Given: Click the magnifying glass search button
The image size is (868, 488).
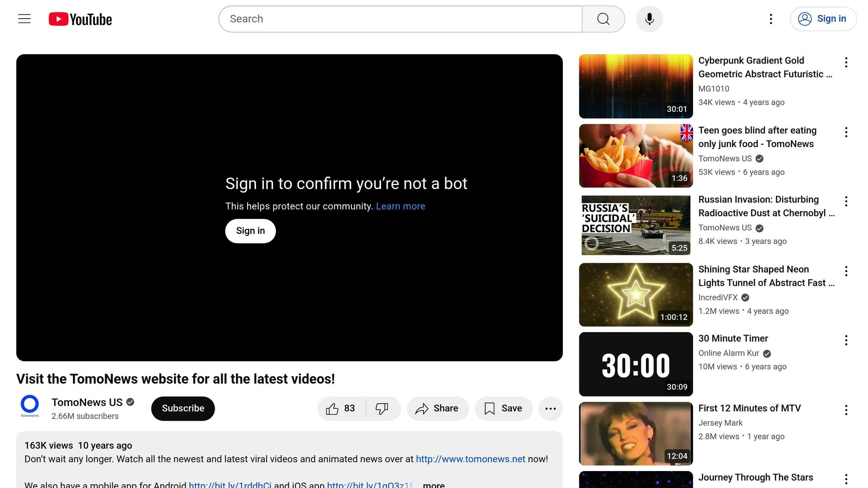Looking at the screenshot, I should pyautogui.click(x=603, y=19).
